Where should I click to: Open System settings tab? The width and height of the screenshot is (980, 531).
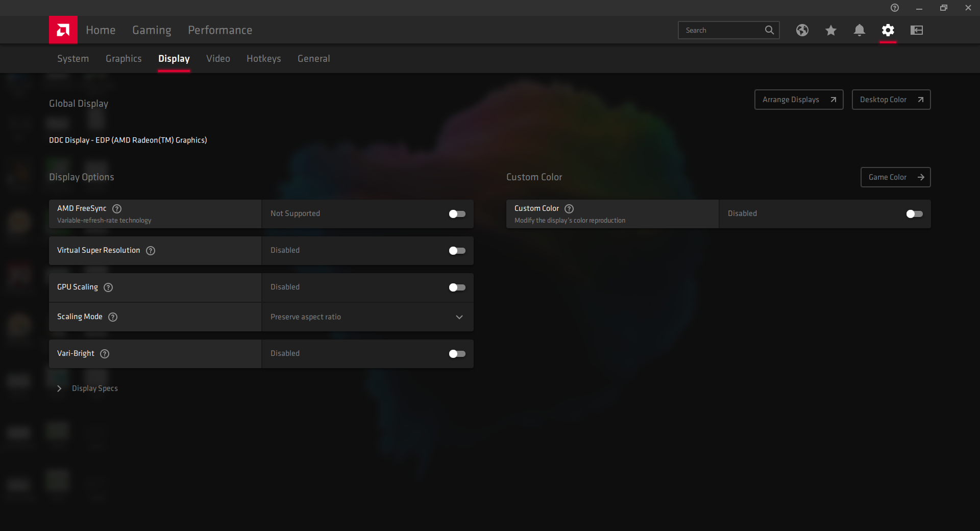(x=73, y=59)
